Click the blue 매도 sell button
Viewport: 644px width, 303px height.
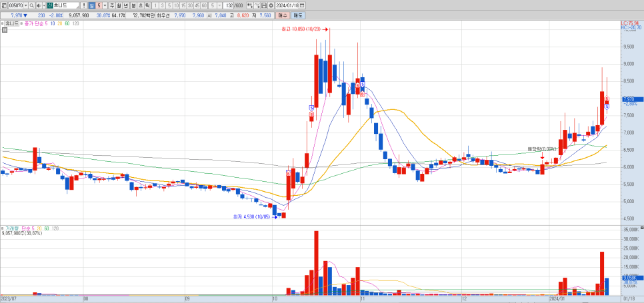298,15
